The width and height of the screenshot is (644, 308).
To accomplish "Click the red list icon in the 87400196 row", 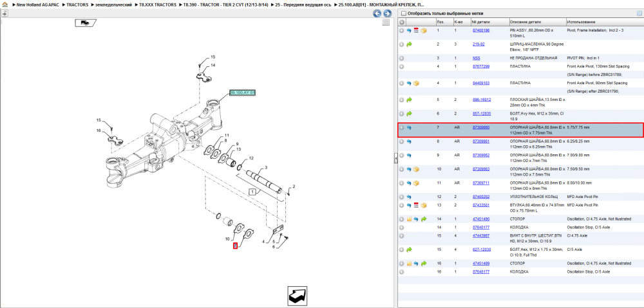I will tap(416, 31).
